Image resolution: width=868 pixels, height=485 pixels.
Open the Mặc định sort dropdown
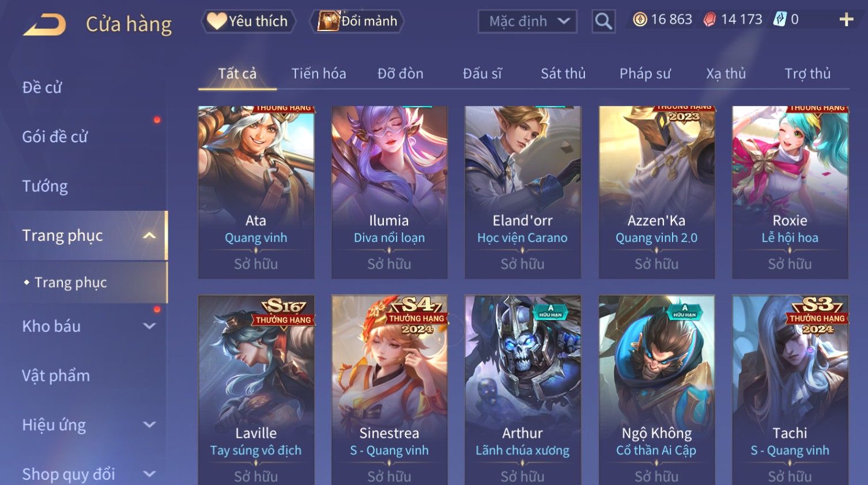click(527, 21)
